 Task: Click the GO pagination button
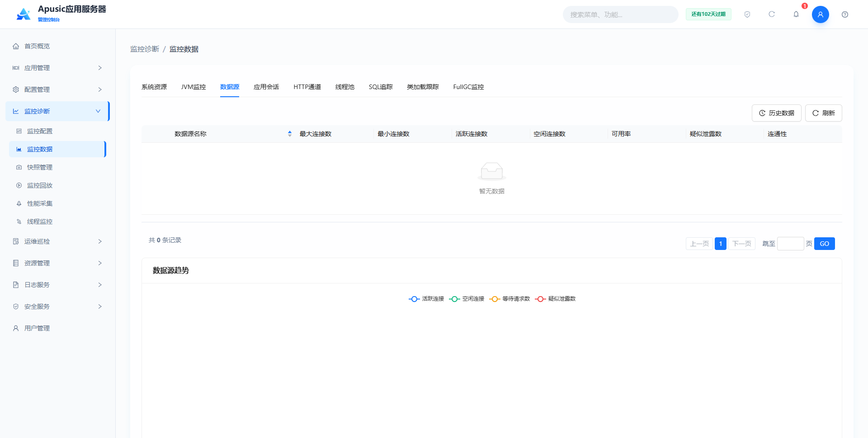tap(824, 244)
